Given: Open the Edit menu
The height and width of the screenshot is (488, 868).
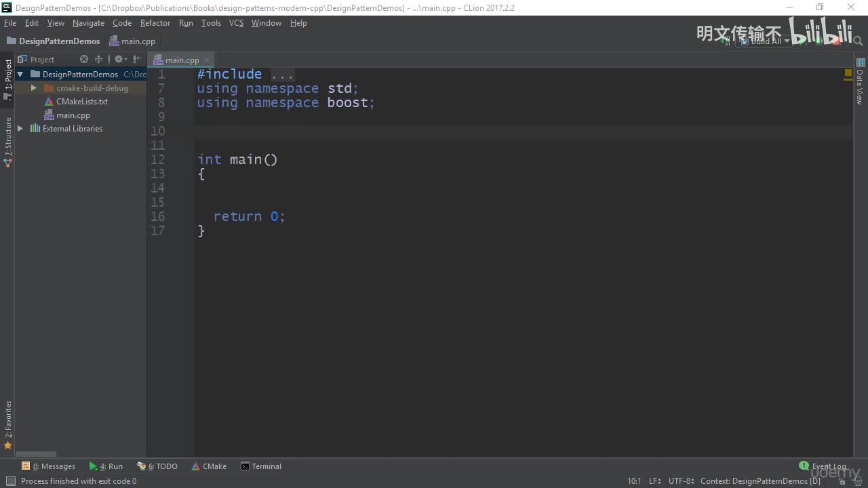Looking at the screenshot, I should click(x=32, y=23).
